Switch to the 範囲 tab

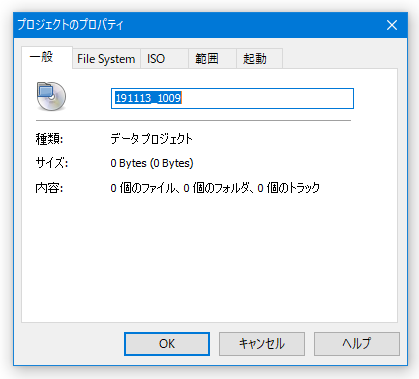212,59
